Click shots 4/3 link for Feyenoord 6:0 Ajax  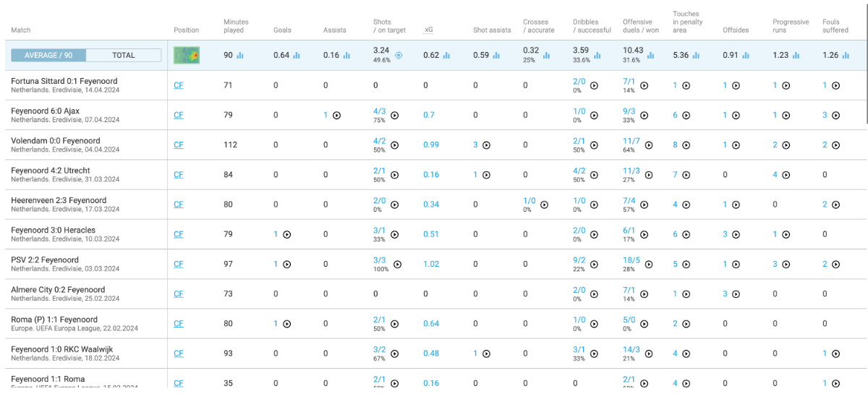[379, 111]
